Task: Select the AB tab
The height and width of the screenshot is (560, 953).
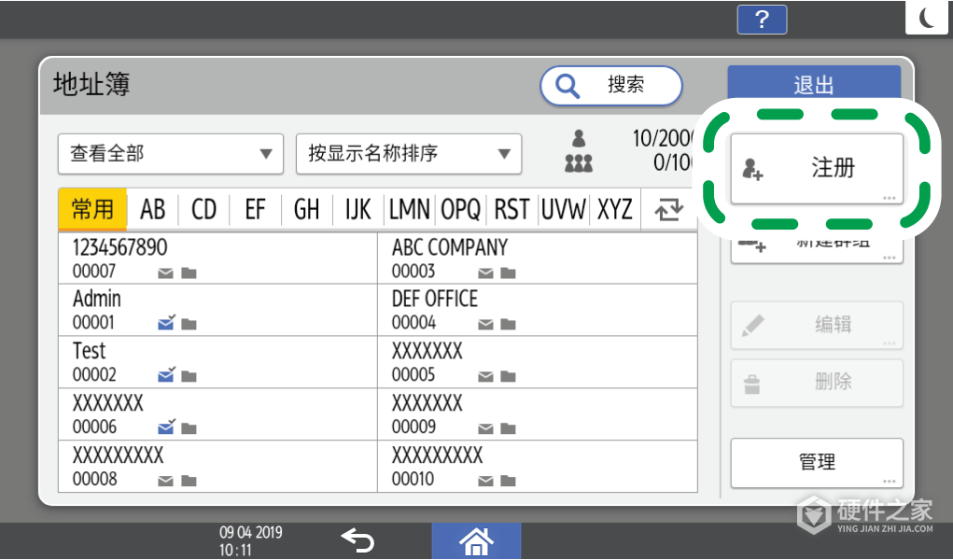Action: (x=152, y=209)
